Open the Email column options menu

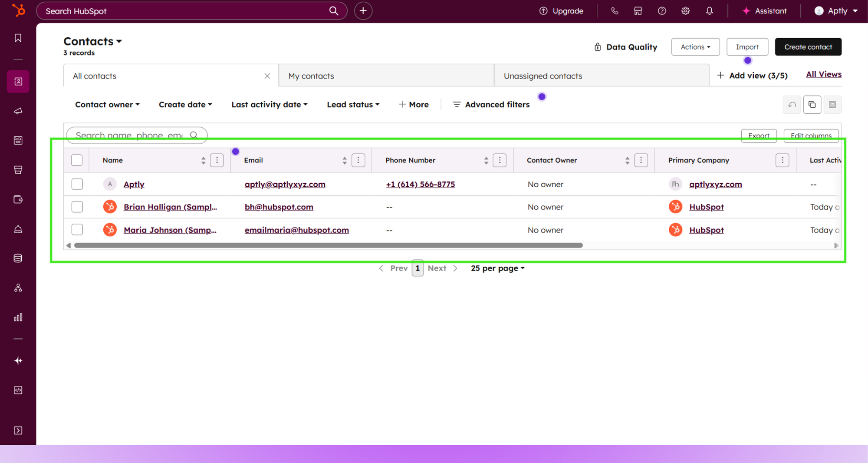coord(358,160)
